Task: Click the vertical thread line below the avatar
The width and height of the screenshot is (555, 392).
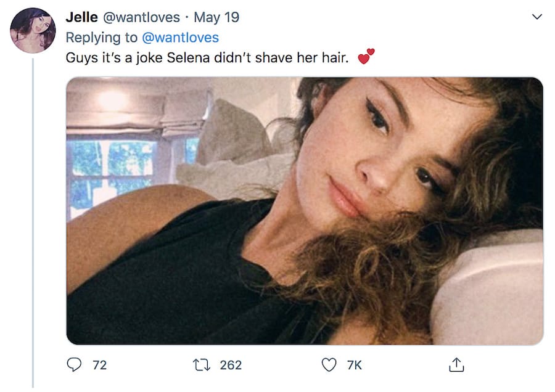Action: 33,216
